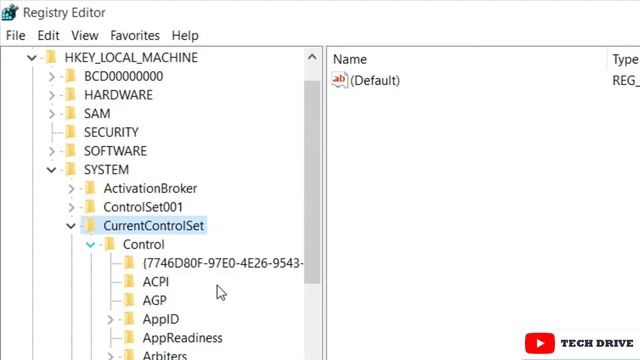Select the CurrentControlSet key label
Screen dimensions: 640x360
tap(153, 226)
